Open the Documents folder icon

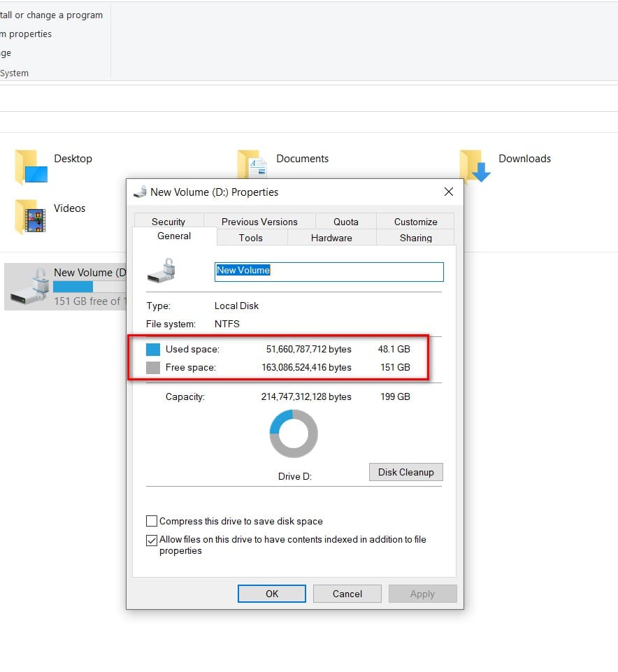[252, 164]
